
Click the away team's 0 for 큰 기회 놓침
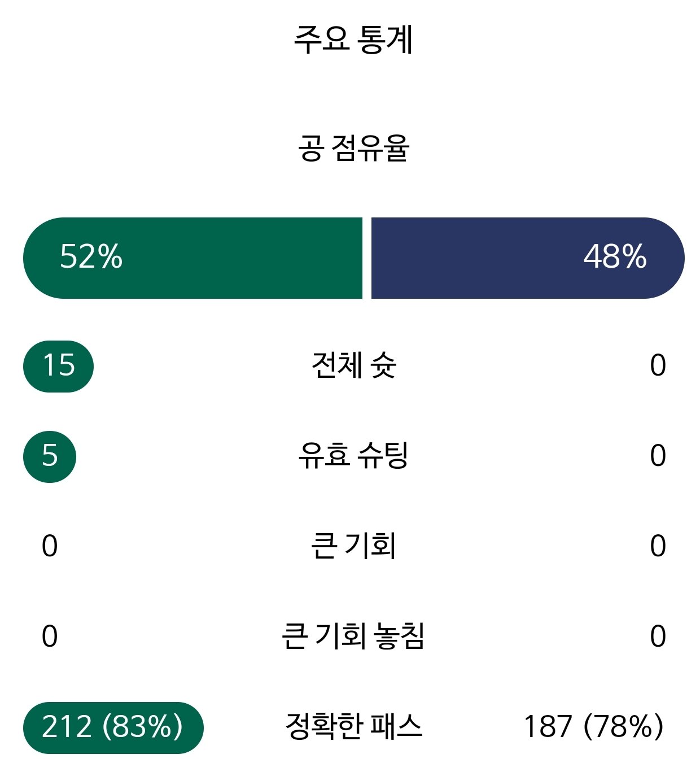point(658,637)
